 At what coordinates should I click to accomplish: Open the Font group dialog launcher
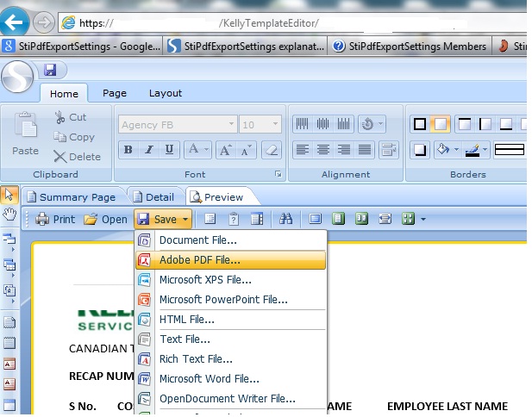pyautogui.click(x=279, y=174)
